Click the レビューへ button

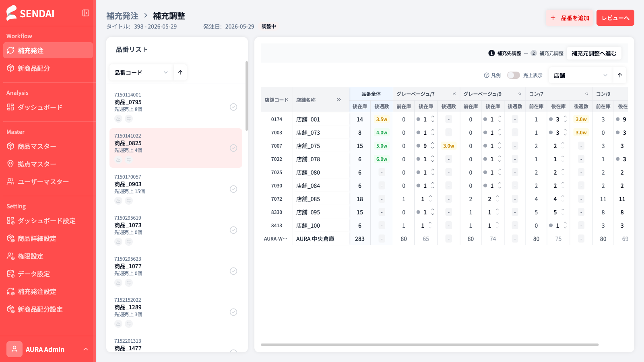click(x=615, y=18)
